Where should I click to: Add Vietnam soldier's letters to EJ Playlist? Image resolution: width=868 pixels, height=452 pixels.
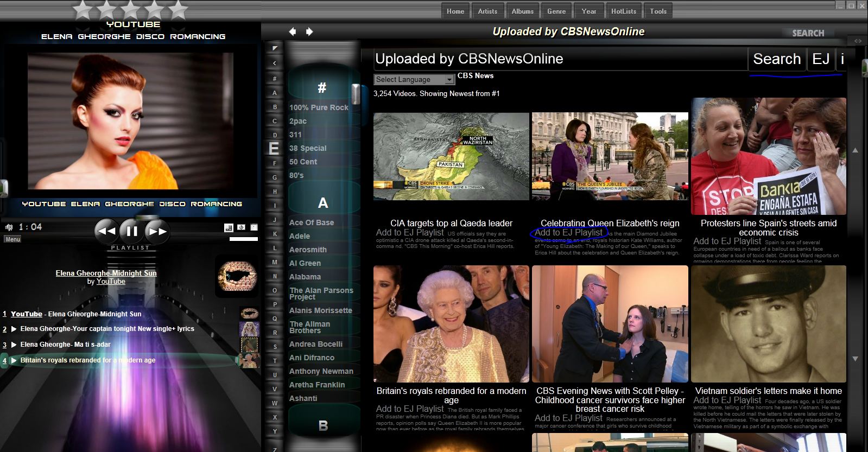click(x=727, y=400)
